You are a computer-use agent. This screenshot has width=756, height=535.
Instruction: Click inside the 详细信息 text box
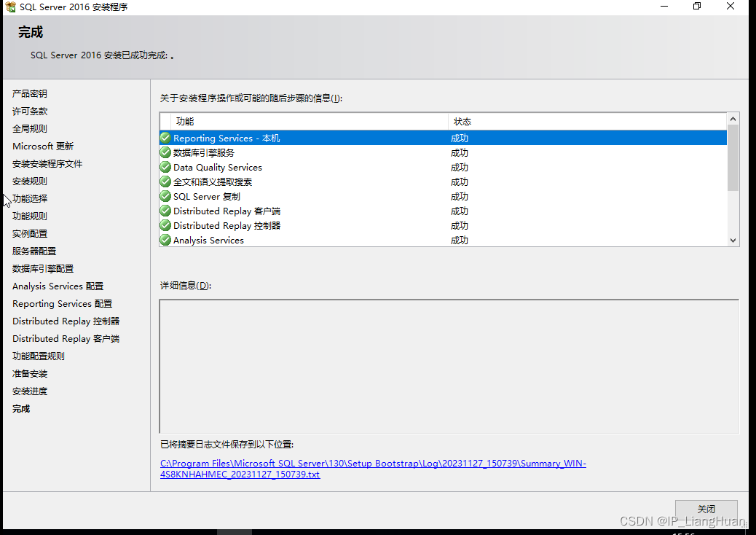click(449, 366)
